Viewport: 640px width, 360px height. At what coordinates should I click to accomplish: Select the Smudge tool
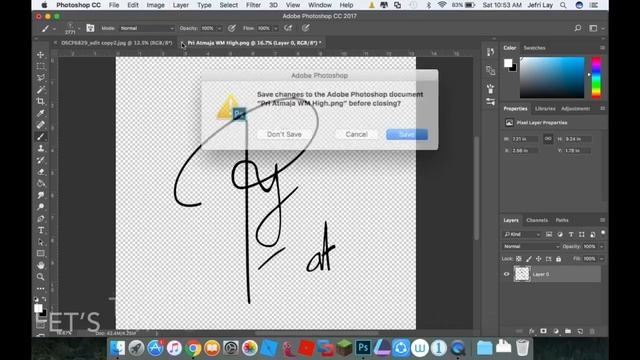(40, 195)
